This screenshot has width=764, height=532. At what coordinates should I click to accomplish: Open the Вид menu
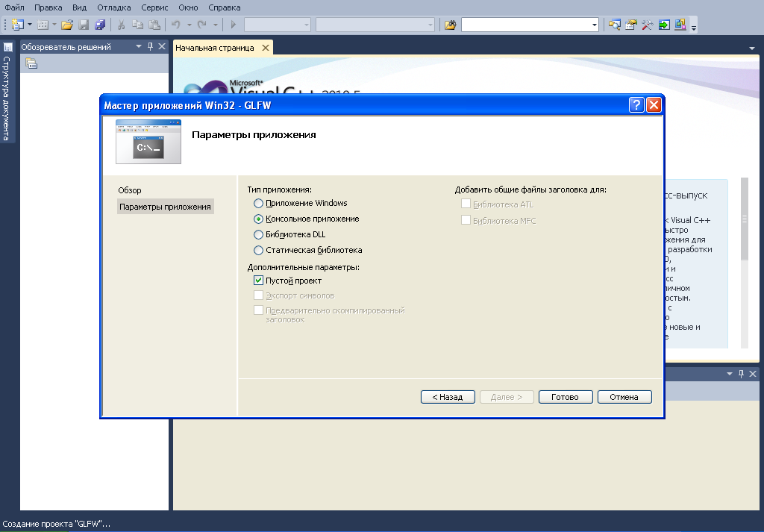point(79,7)
